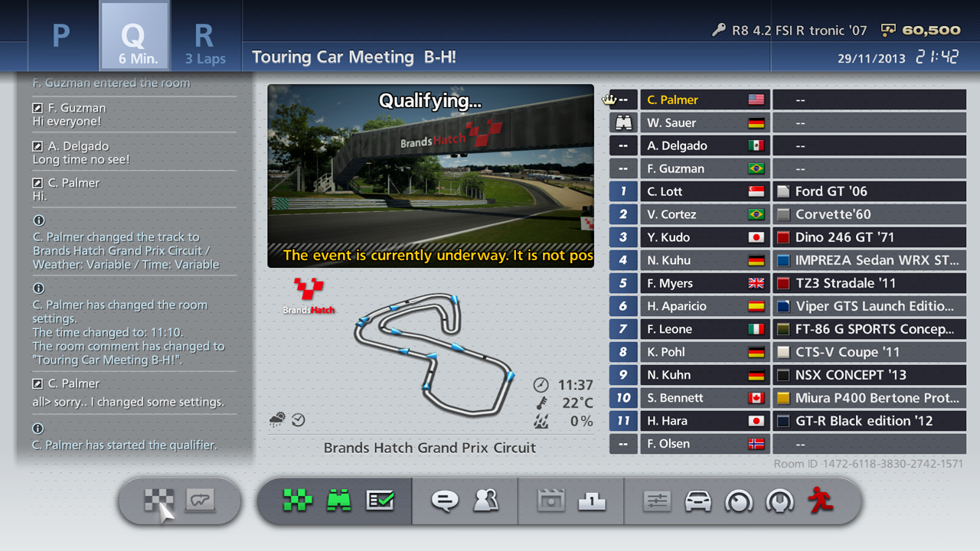Click player name 'S. Bennett'
Screen dimensions: 980x551
pos(675,398)
